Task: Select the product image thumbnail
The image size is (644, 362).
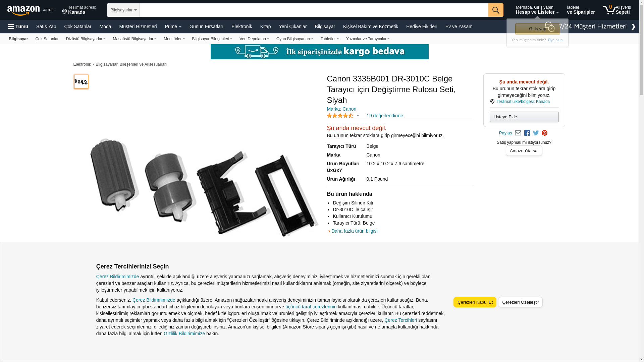Action: [81, 82]
